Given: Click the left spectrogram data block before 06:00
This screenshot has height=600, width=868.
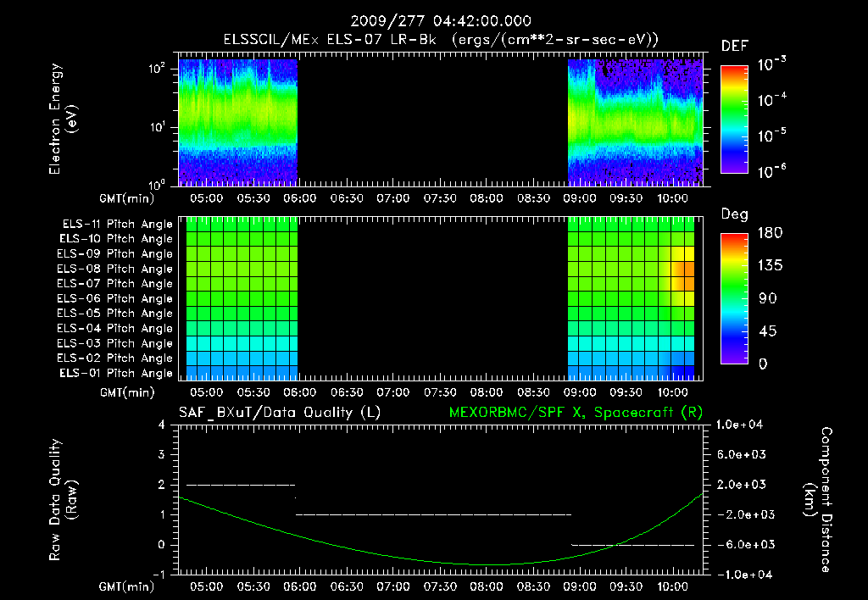Looking at the screenshot, I should (x=238, y=122).
